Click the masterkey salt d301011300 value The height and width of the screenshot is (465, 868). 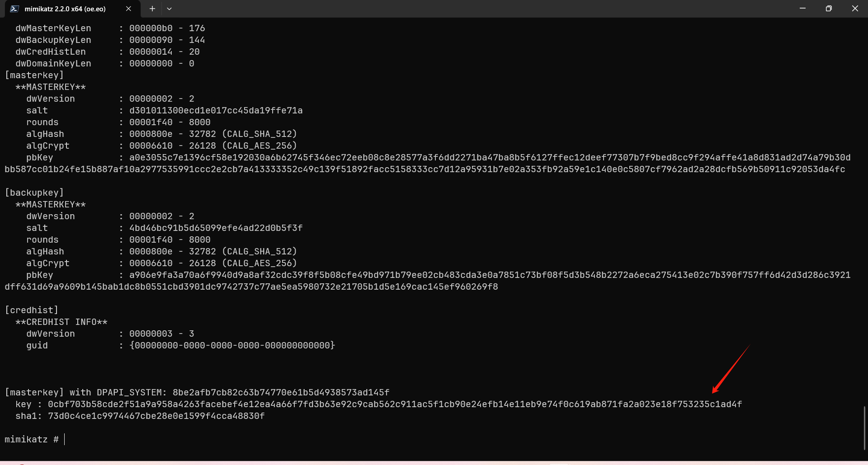click(x=216, y=110)
